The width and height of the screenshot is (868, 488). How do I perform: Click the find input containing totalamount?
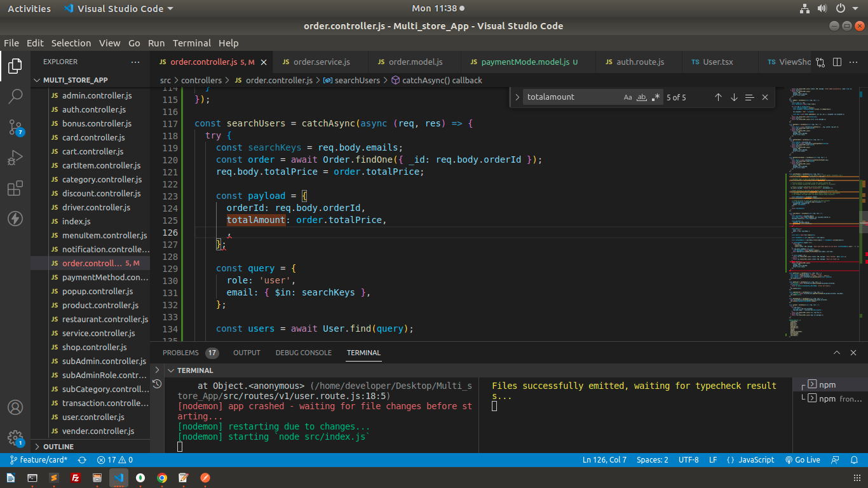pyautogui.click(x=572, y=97)
